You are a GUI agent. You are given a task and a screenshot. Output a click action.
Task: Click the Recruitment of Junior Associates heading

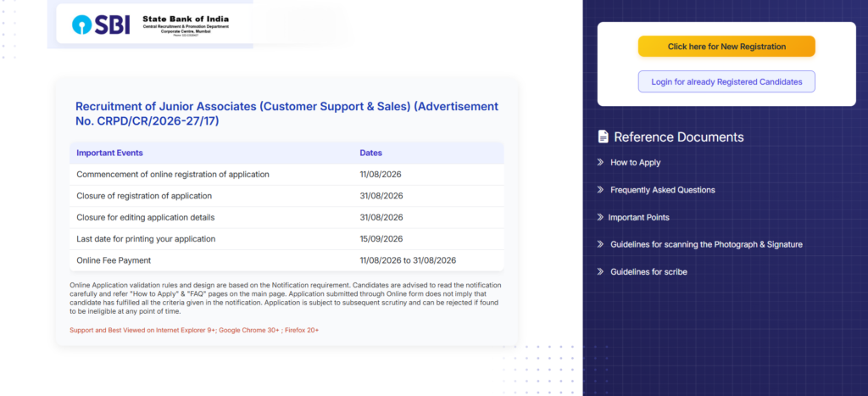[x=287, y=114]
